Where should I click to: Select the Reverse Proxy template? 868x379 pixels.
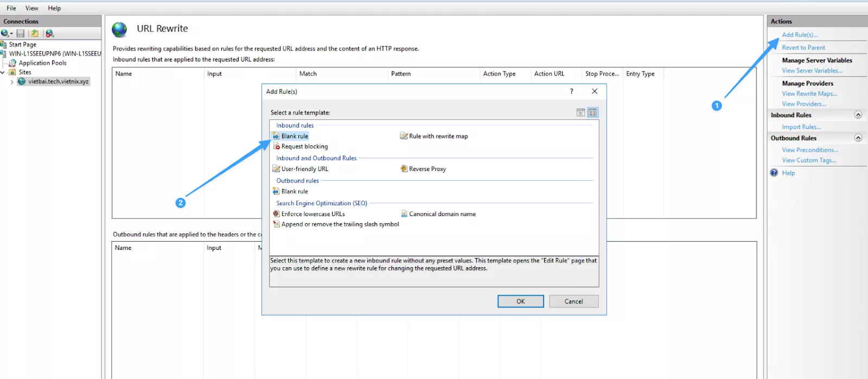tap(427, 169)
